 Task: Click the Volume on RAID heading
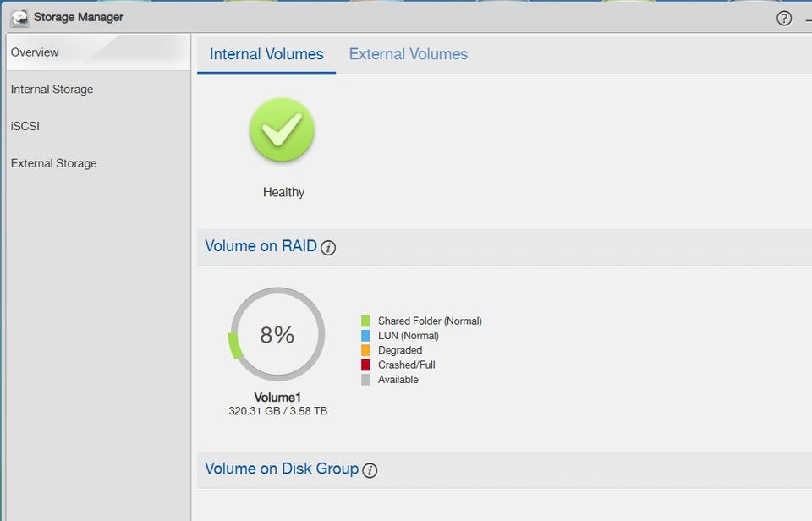(x=261, y=246)
